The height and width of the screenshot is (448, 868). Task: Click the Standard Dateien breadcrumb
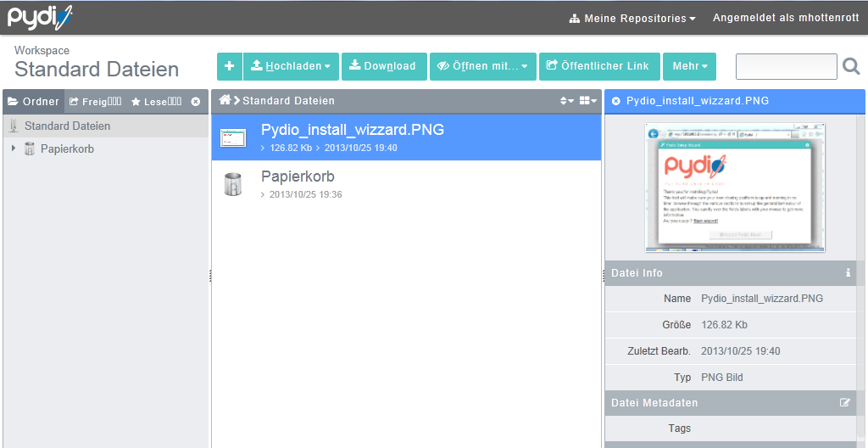click(x=288, y=101)
